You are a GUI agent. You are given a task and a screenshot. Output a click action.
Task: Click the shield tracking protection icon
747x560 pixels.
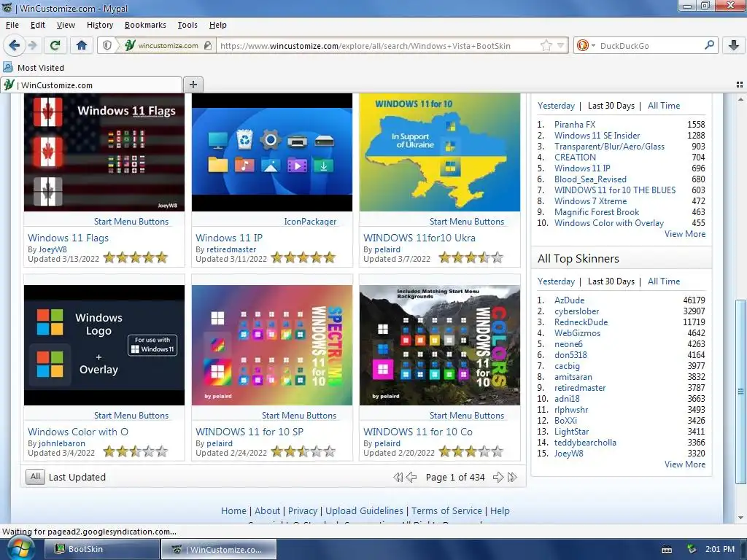click(107, 46)
